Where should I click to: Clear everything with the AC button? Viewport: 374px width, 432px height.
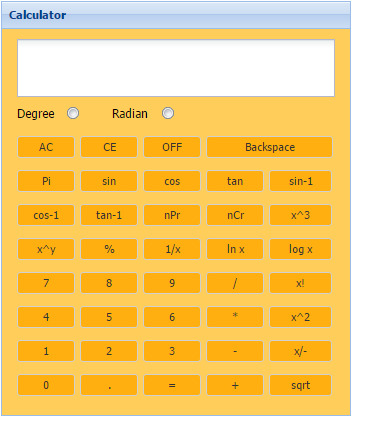pyautogui.click(x=46, y=147)
